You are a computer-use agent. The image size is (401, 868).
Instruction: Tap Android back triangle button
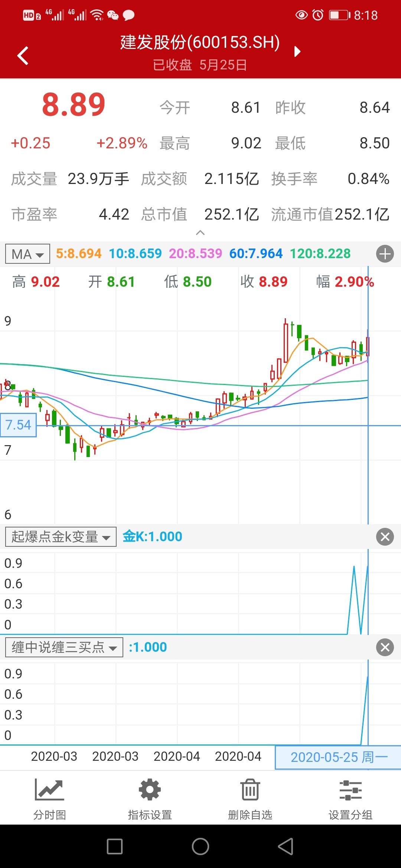click(286, 846)
